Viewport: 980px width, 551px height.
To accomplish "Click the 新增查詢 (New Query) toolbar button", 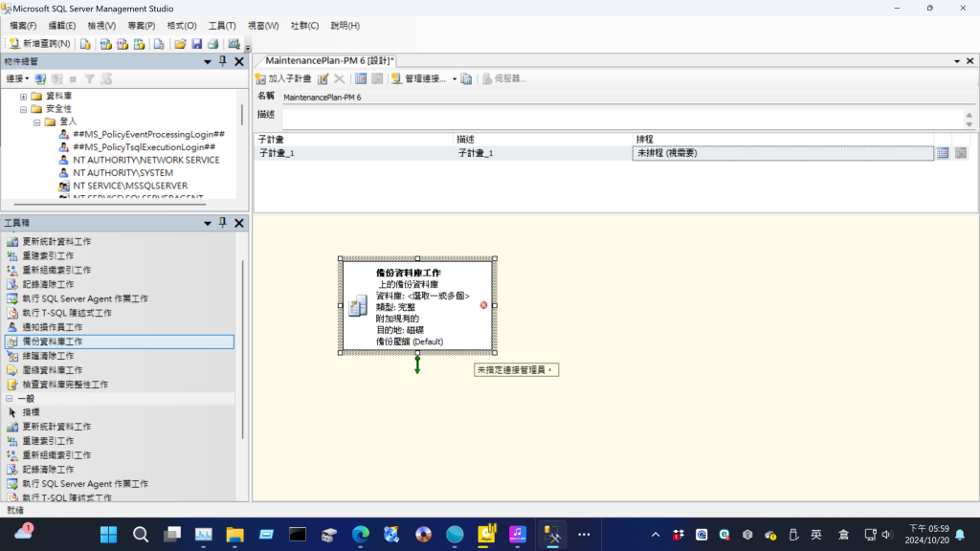I will point(40,44).
